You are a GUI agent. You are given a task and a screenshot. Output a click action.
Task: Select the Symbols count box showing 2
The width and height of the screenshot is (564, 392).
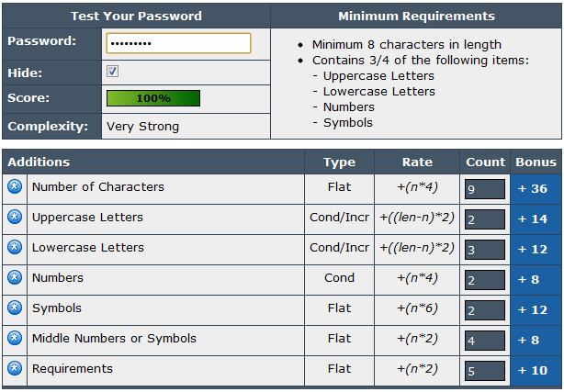[x=485, y=310]
